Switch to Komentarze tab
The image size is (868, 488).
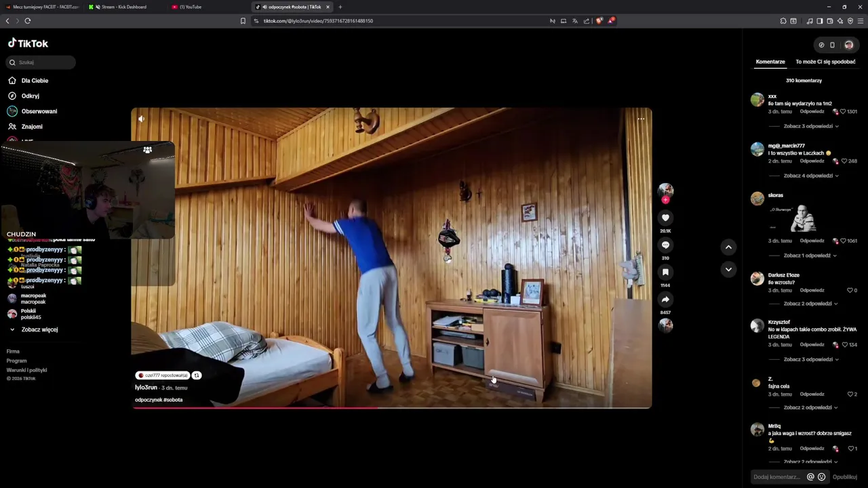pos(770,62)
